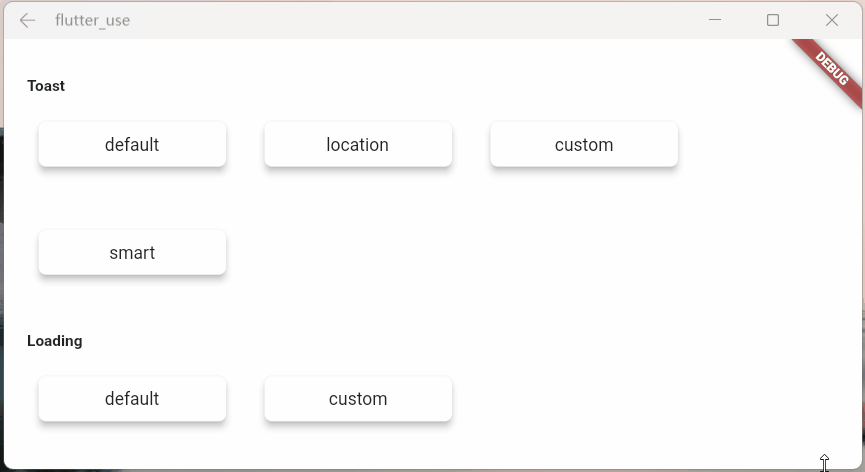The height and width of the screenshot is (472, 865).
Task: Click the flutter_use window title text
Action: point(93,20)
